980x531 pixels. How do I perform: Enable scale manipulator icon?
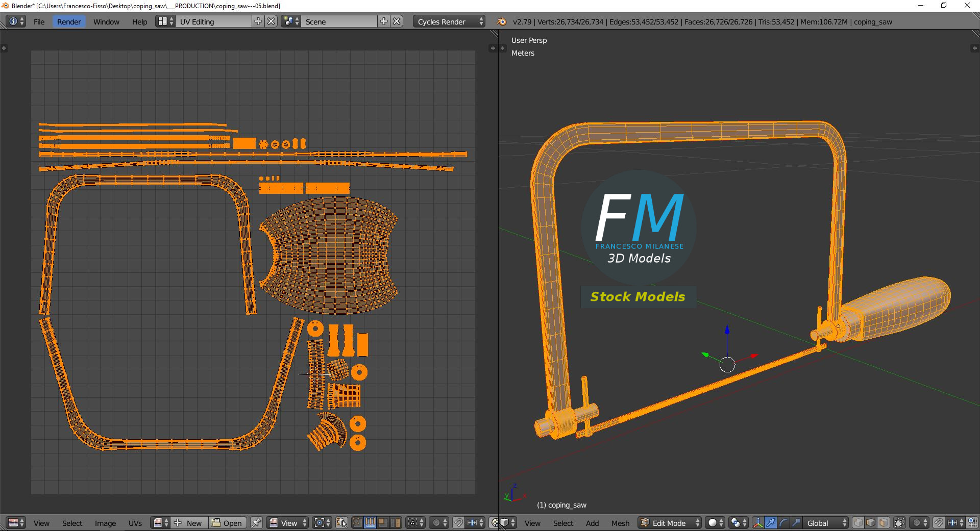coord(796,523)
